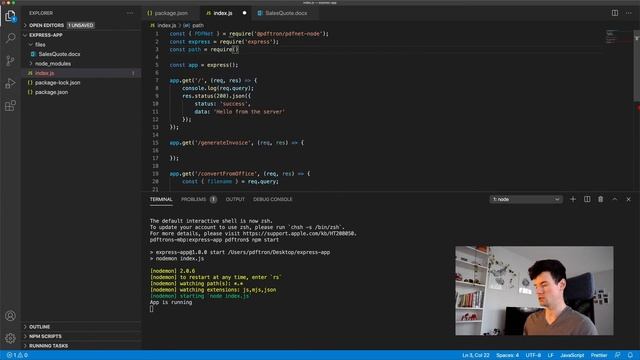The image size is (640, 360).
Task: Switch to the package.json editor tab
Action: coord(171,13)
